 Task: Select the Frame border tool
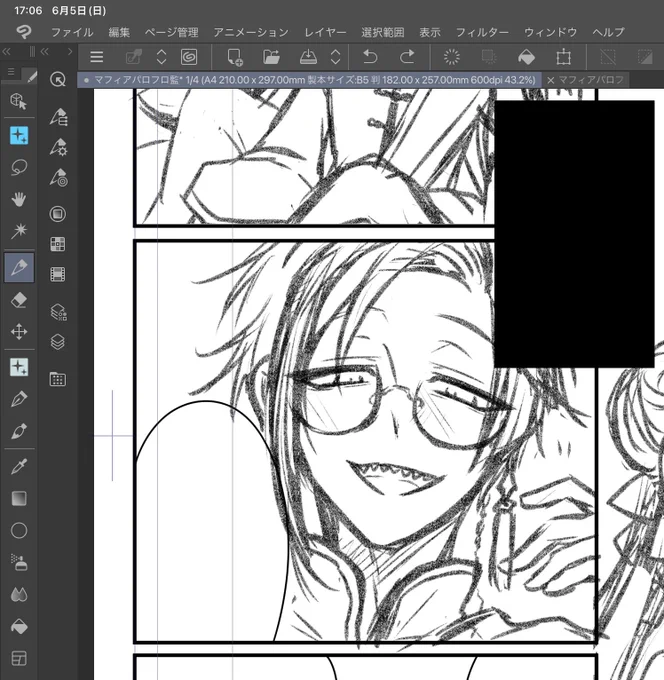pyautogui.click(x=19, y=658)
